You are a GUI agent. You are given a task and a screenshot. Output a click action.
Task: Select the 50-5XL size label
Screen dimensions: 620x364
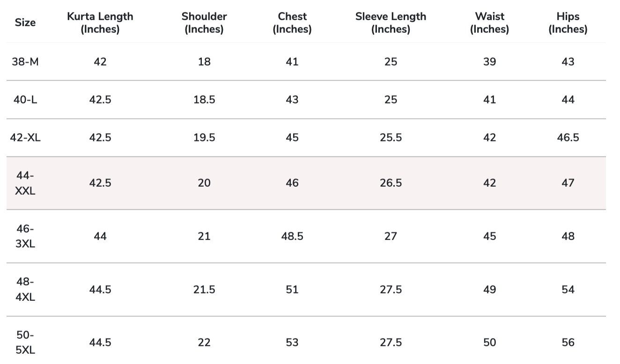click(x=25, y=342)
